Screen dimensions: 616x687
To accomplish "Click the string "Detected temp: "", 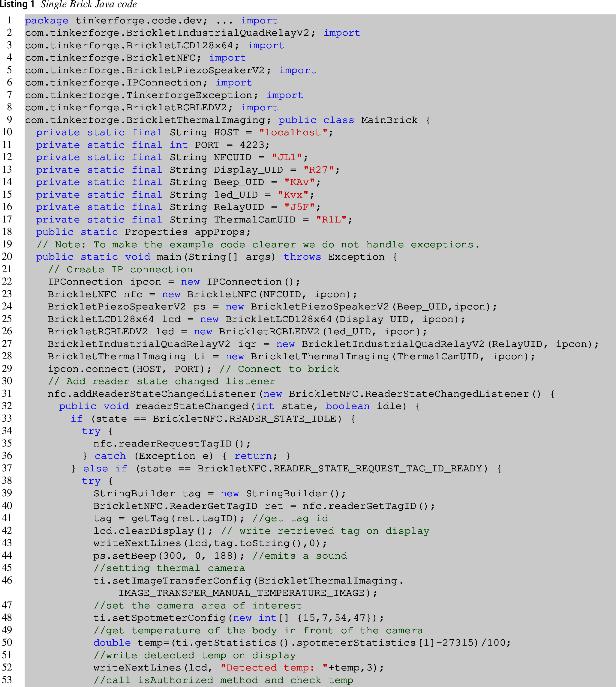I will tap(274, 668).
